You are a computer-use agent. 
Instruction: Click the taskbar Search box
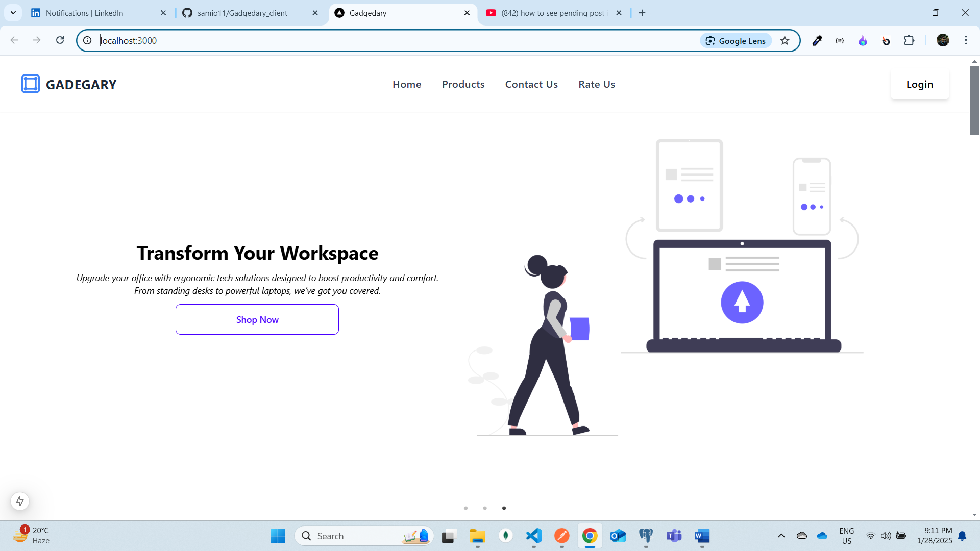pos(363,536)
